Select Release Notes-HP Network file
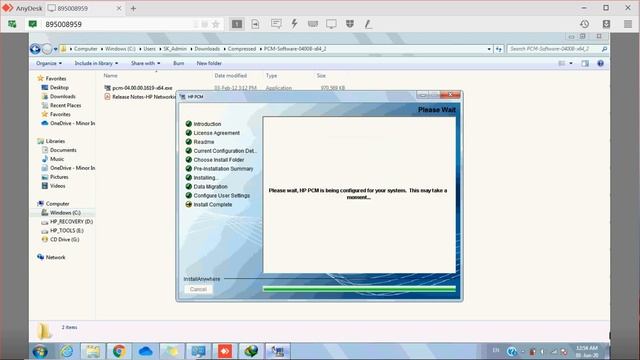The width and height of the screenshot is (640, 360). click(x=140, y=97)
